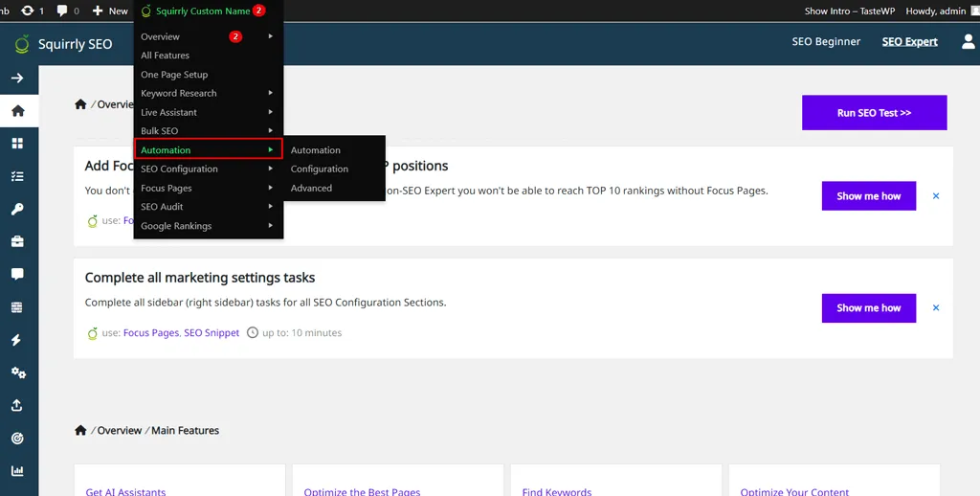Open the Overview menu entry
The image size is (980, 496).
tap(160, 36)
